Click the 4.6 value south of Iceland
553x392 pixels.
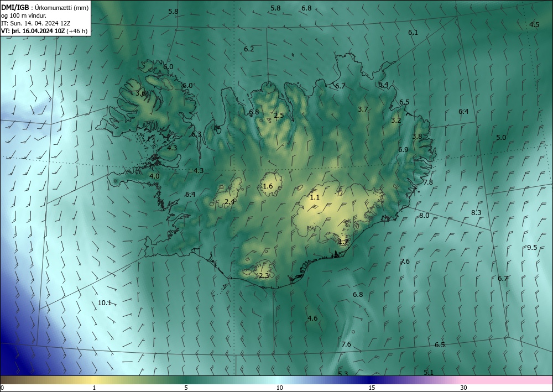tap(312, 318)
